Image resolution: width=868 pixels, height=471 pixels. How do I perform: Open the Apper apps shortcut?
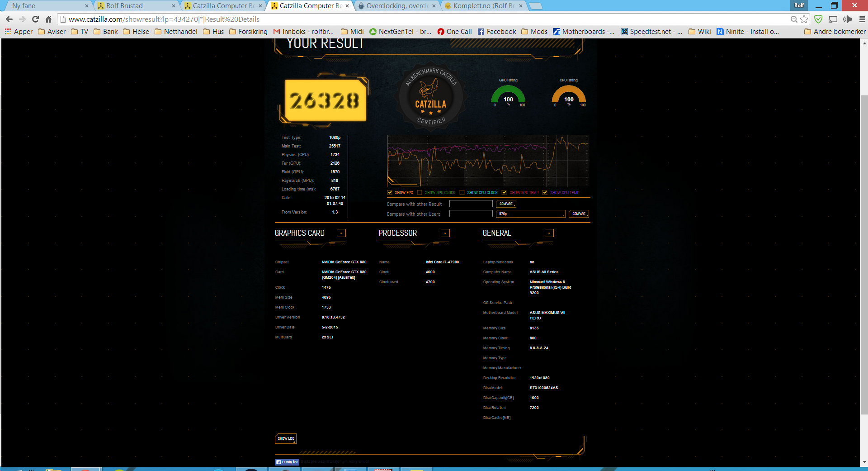pyautogui.click(x=19, y=32)
